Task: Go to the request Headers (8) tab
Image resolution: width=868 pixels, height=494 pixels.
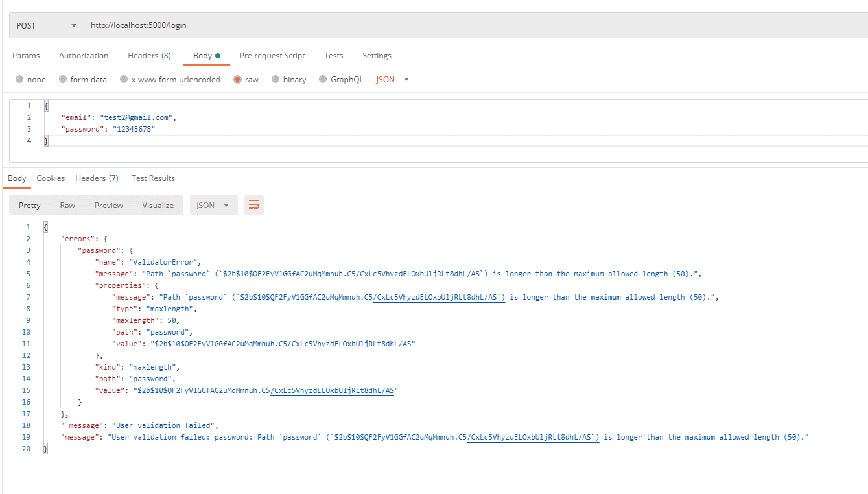Action: pyautogui.click(x=149, y=56)
